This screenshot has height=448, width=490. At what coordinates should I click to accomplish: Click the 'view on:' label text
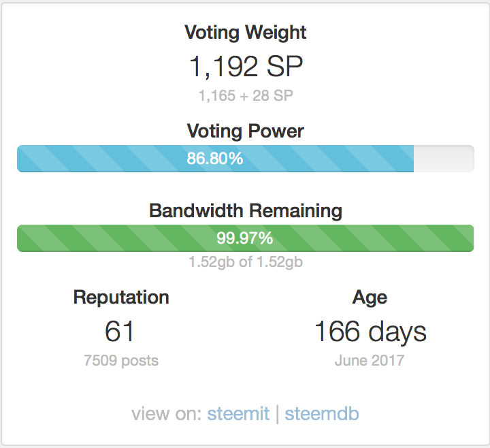164,413
